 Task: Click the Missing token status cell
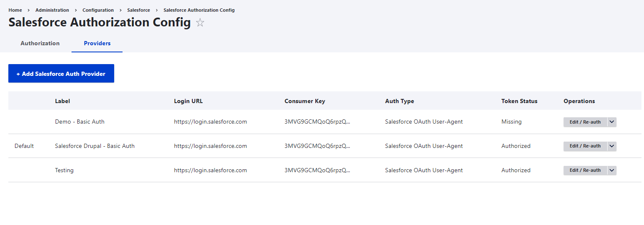[511, 122]
